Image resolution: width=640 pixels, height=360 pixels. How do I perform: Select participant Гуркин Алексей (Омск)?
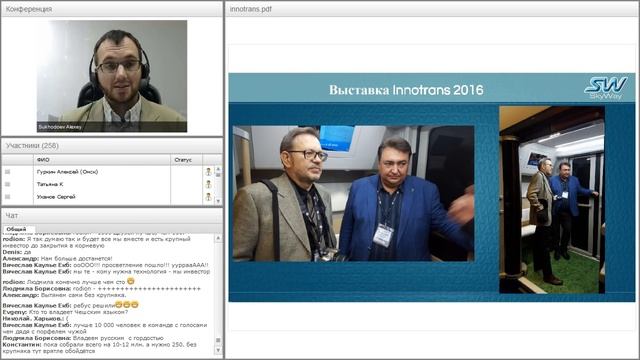tap(67, 172)
